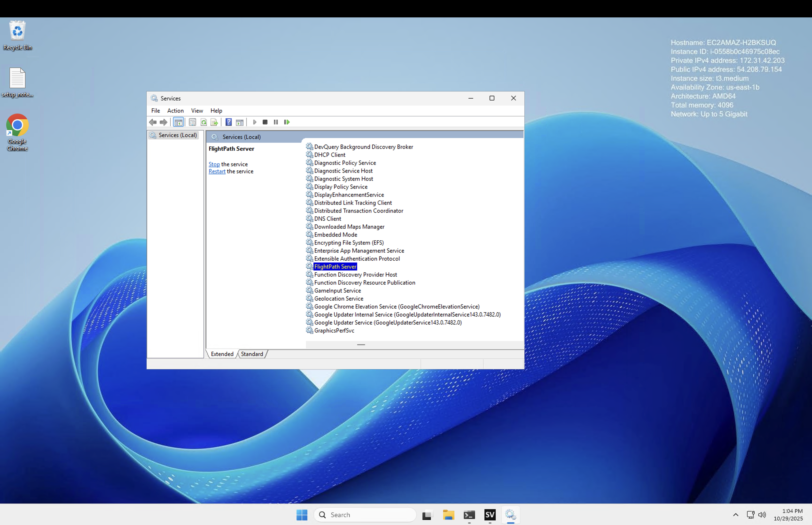
Task: Toggle Show/Hide Console Tree icon
Action: (178, 122)
